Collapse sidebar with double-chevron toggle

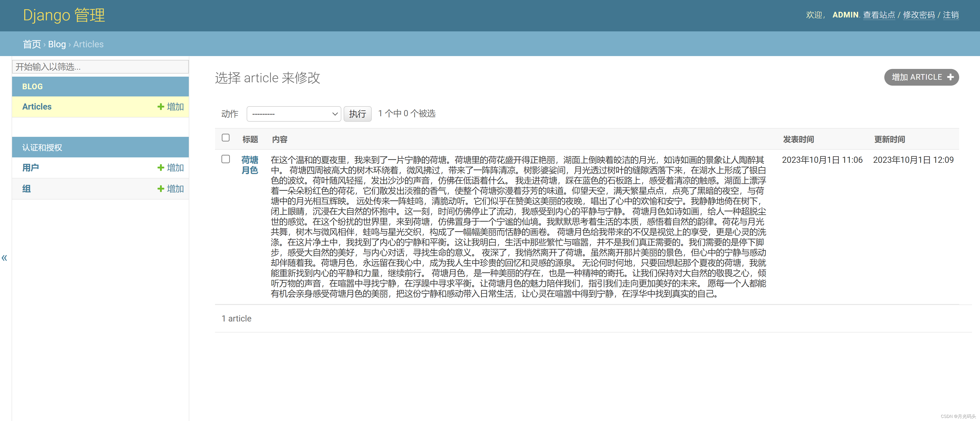tap(5, 258)
